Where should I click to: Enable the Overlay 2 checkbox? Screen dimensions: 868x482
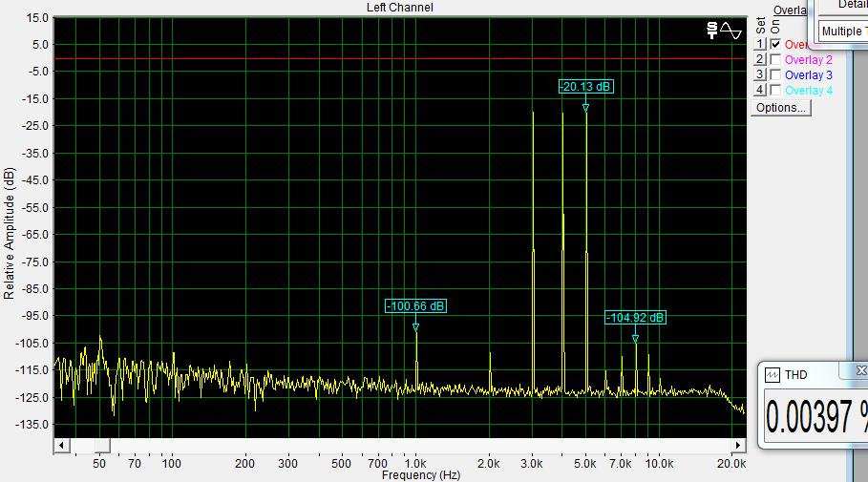point(775,59)
